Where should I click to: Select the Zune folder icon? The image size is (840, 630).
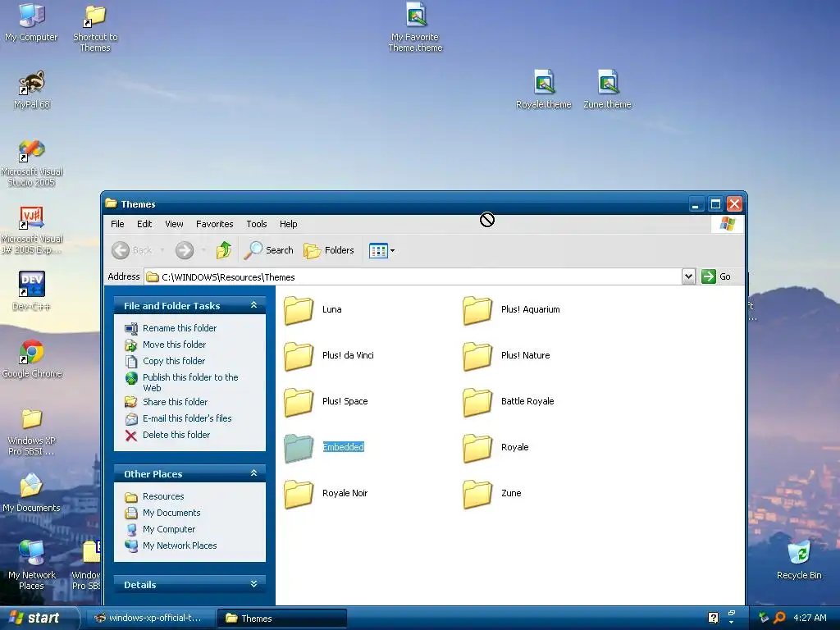pyautogui.click(x=477, y=494)
